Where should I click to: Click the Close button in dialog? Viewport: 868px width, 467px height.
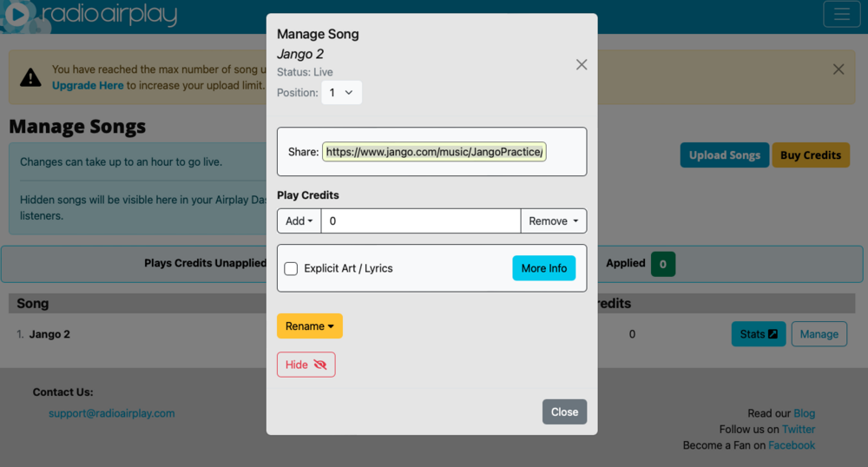pos(564,411)
